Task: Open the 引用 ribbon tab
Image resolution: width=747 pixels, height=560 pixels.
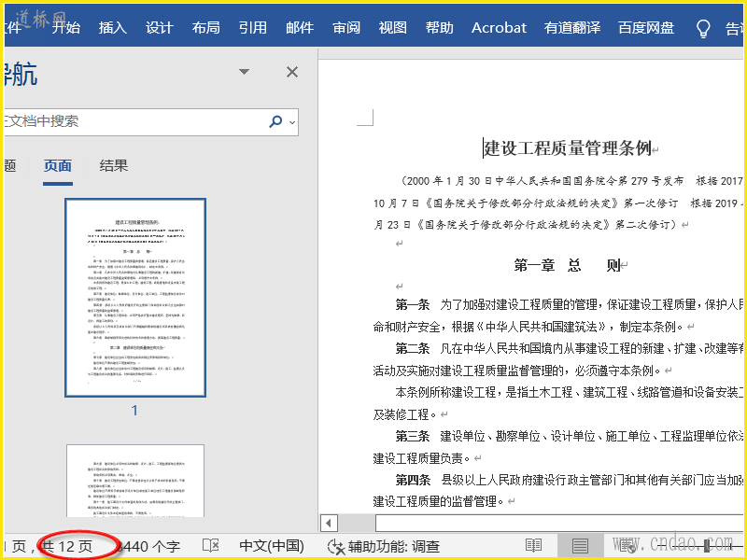Action: (x=252, y=28)
